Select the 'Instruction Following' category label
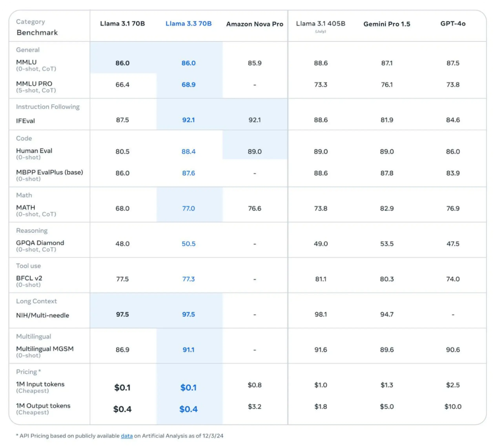The image size is (494, 448). pyautogui.click(x=48, y=107)
